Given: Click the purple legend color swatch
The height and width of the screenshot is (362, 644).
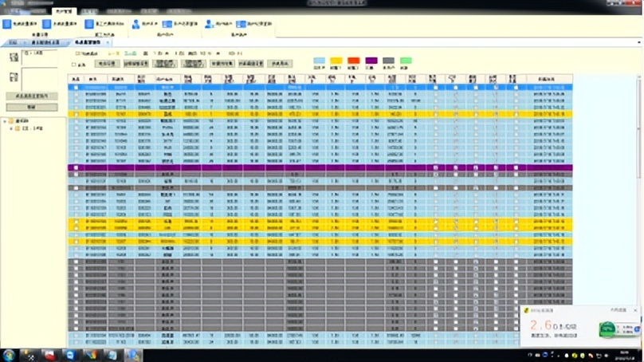Looking at the screenshot, I should click(371, 61).
